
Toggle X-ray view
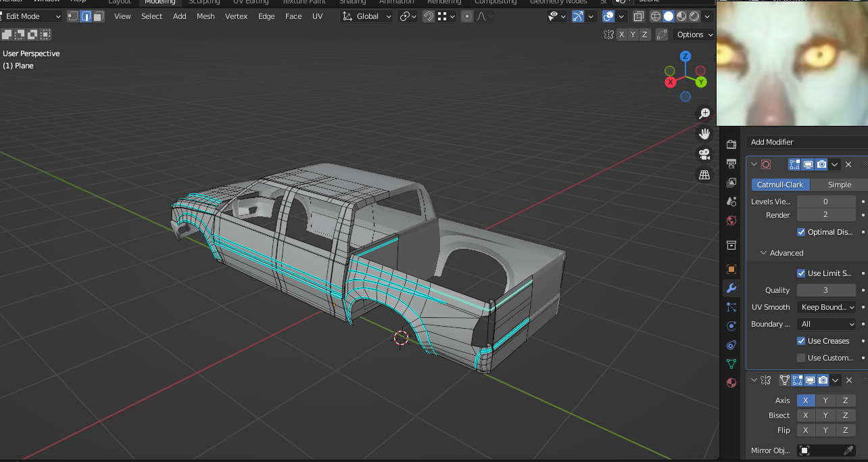coord(639,16)
